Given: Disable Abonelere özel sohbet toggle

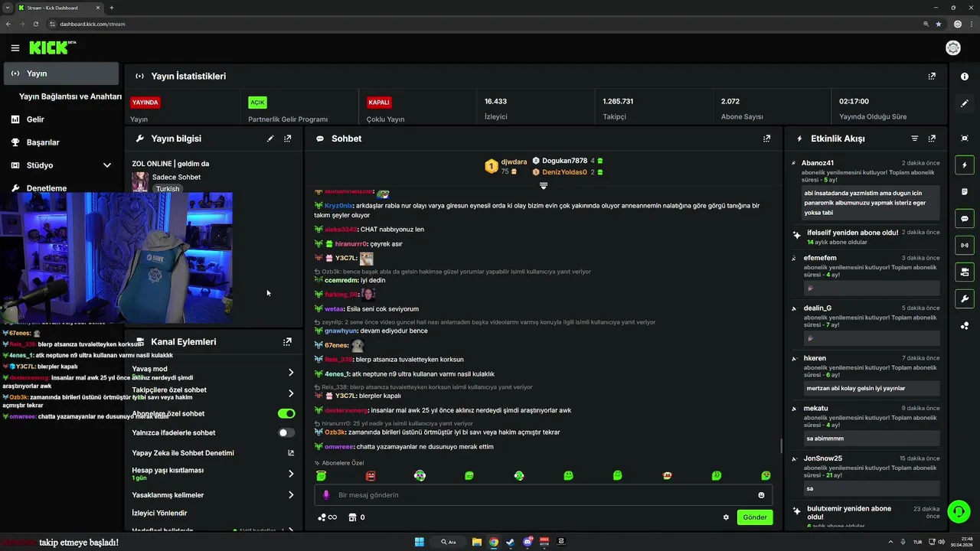Looking at the screenshot, I should coord(286,413).
